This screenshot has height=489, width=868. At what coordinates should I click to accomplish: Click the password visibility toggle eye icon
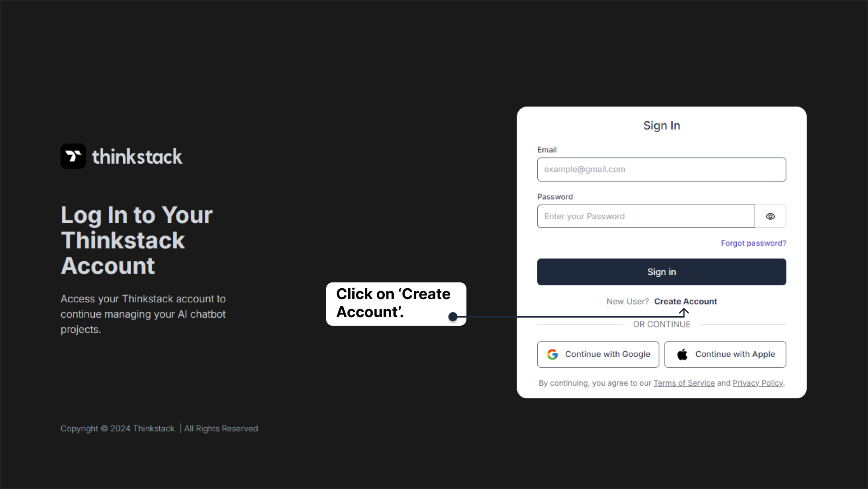[772, 216]
